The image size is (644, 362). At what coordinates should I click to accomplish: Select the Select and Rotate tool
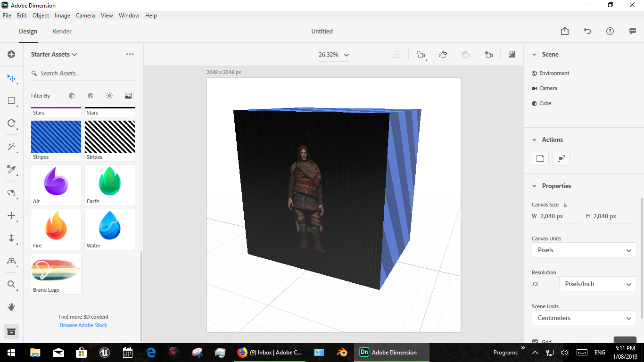(x=11, y=123)
